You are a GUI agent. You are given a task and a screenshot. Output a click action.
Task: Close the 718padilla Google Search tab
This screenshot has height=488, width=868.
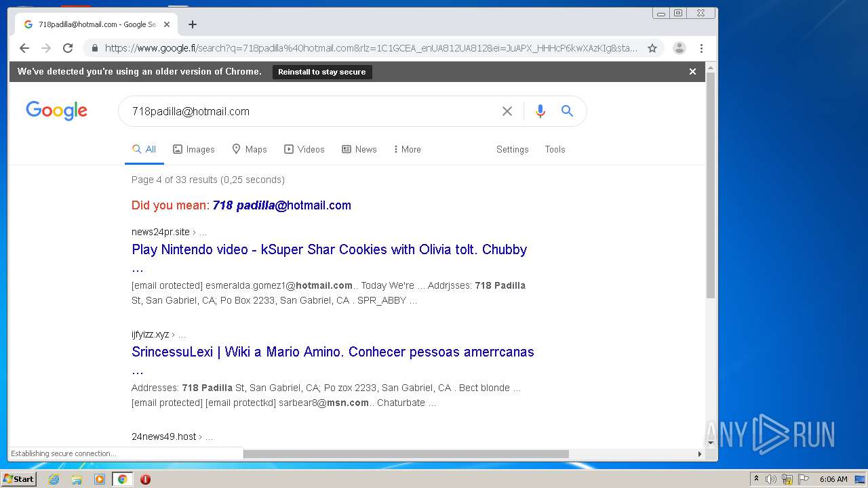click(x=167, y=24)
